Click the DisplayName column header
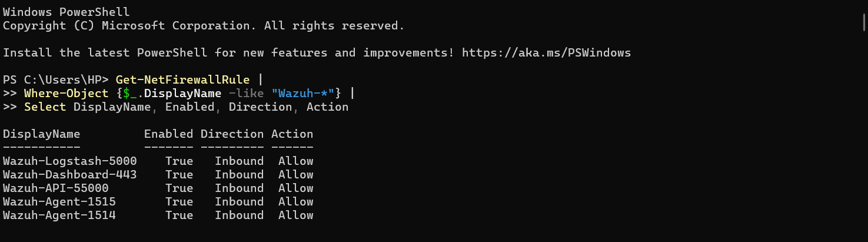This screenshot has height=242, width=868. [41, 134]
